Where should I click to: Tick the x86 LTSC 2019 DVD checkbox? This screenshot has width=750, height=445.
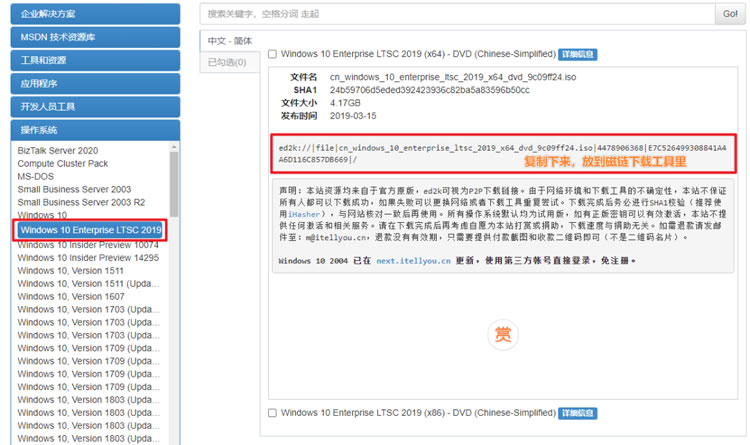272,413
